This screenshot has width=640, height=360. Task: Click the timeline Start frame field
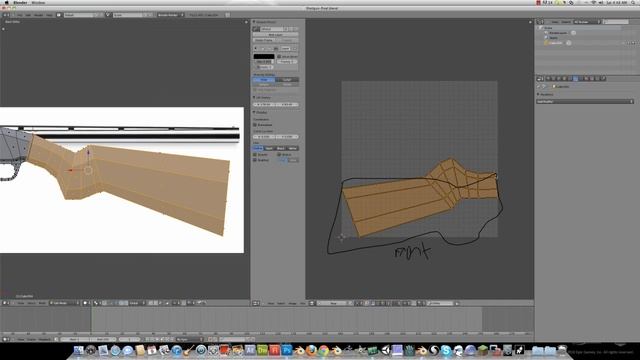pyautogui.click(x=74, y=339)
